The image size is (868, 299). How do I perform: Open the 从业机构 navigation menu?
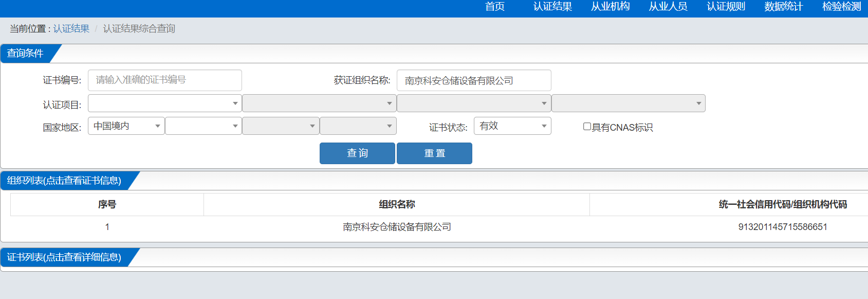coord(610,7)
